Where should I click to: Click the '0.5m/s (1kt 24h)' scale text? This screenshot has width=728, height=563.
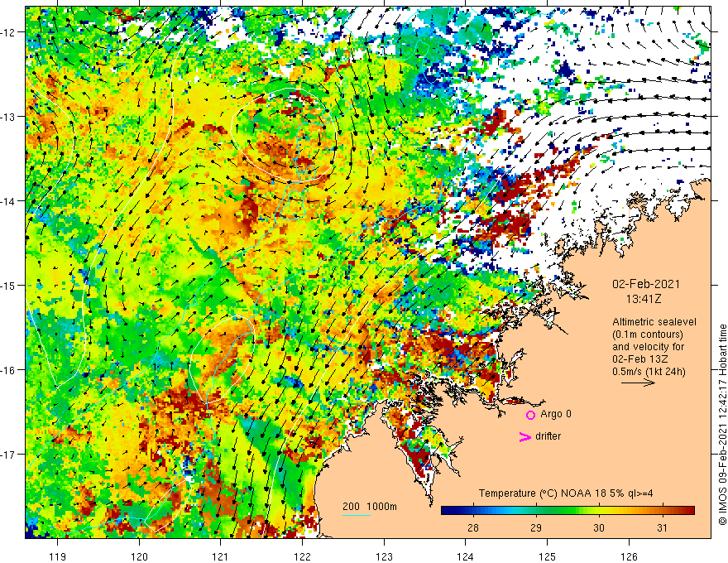point(649,371)
